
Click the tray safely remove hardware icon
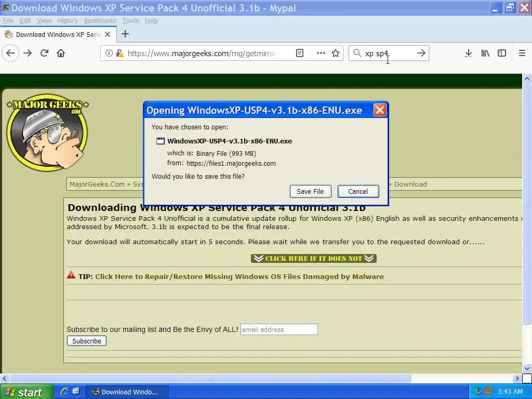coord(478,392)
